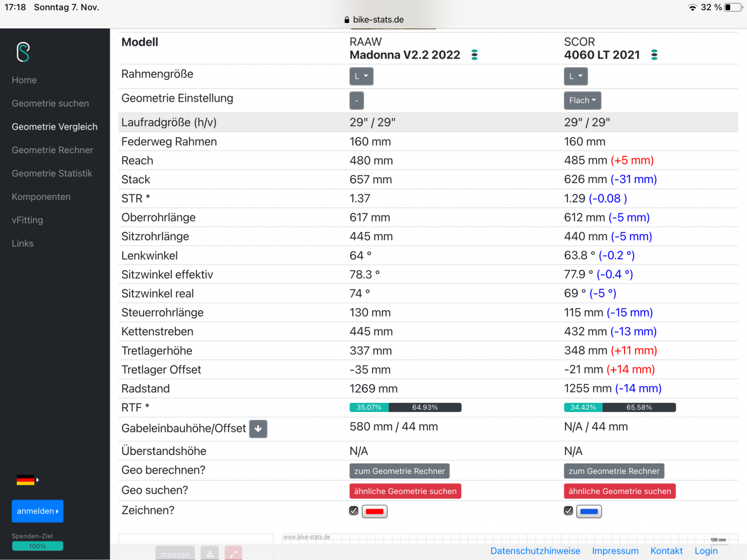Go to Geometrie suchen in the sidebar
This screenshot has height=560, width=747.
pyautogui.click(x=50, y=104)
